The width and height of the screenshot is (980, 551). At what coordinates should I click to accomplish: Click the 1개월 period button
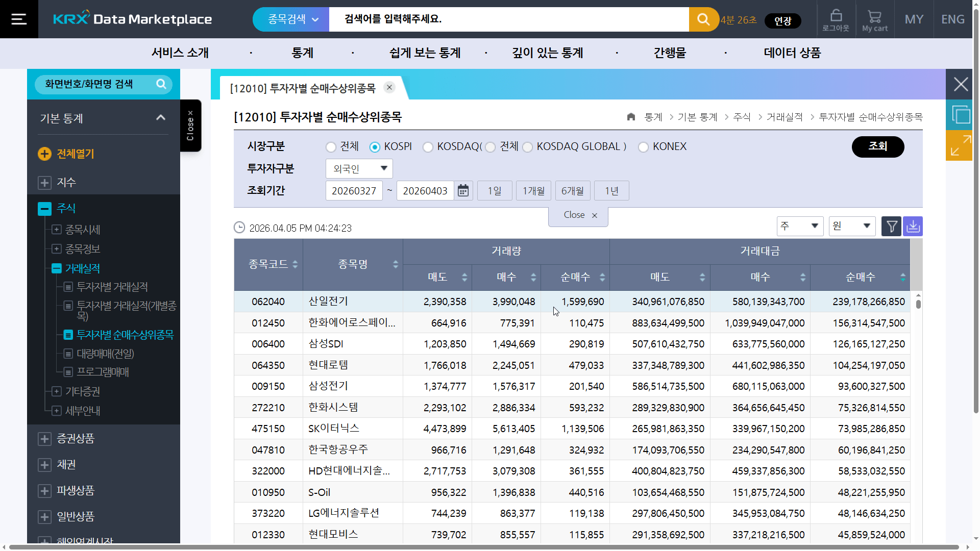(x=533, y=190)
